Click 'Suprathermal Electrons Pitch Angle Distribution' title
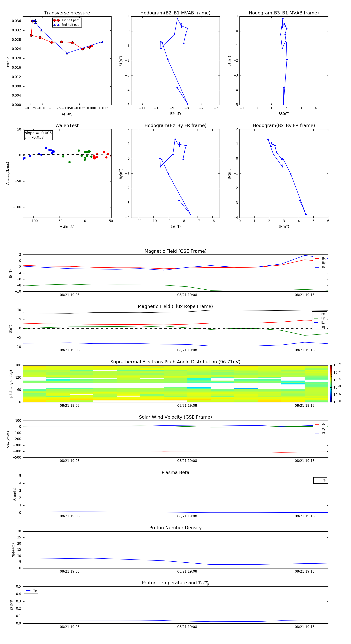351x644 pixels. coord(175,362)
